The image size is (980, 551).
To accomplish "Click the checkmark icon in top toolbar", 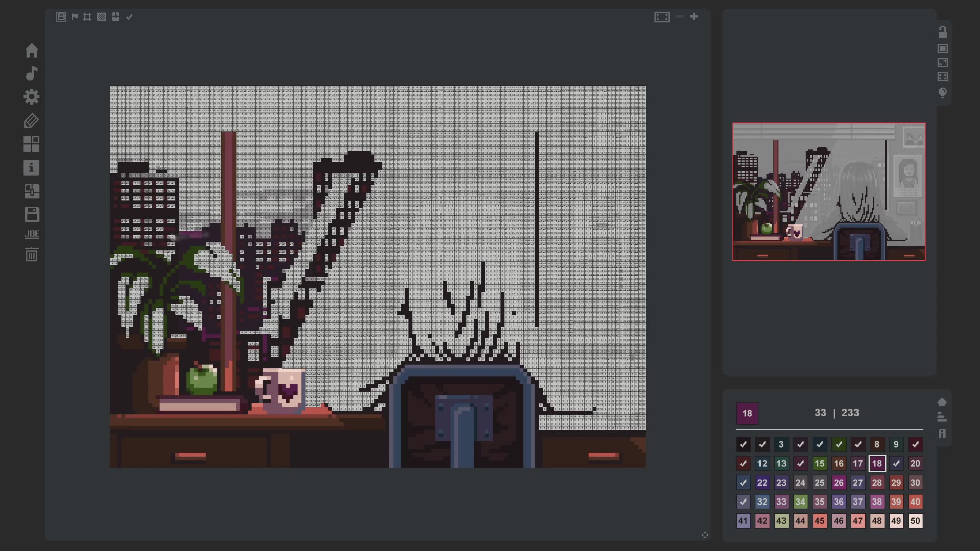I will (x=129, y=17).
